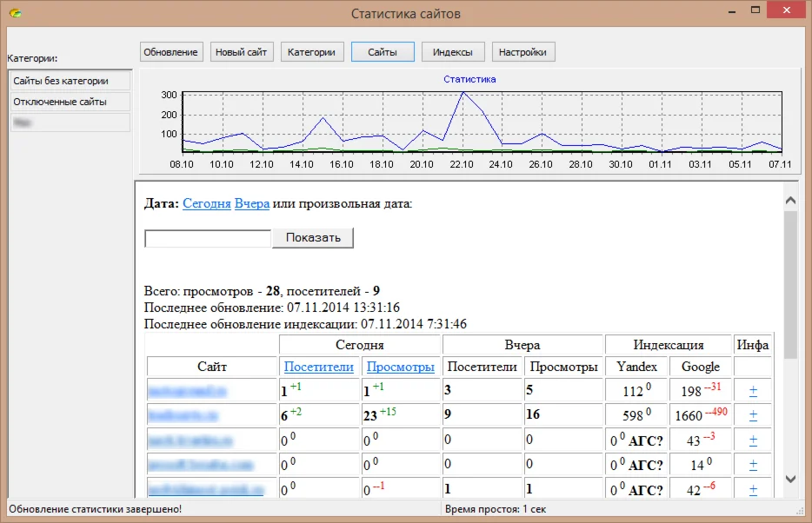812x523 pixels.
Task: Click the Вчера date link
Action: coord(251,203)
